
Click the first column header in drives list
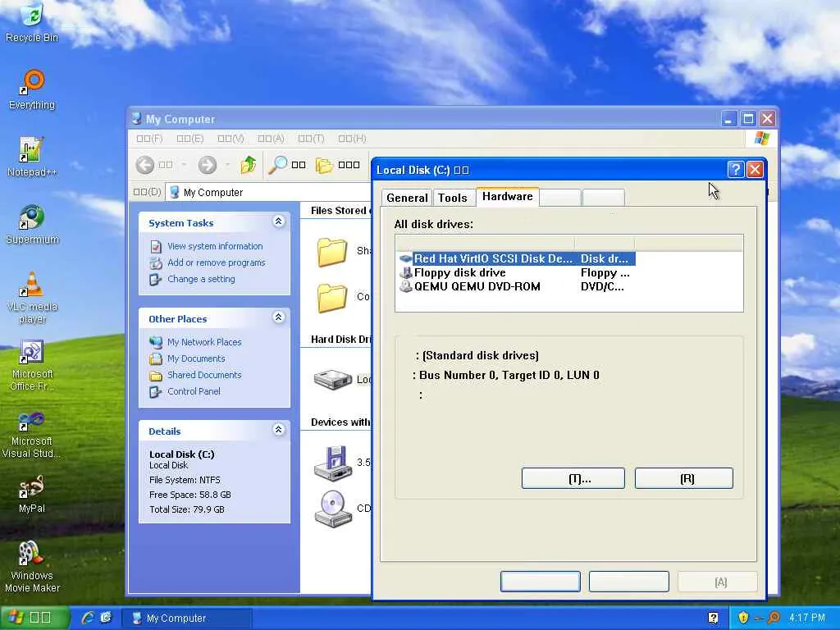pos(485,244)
